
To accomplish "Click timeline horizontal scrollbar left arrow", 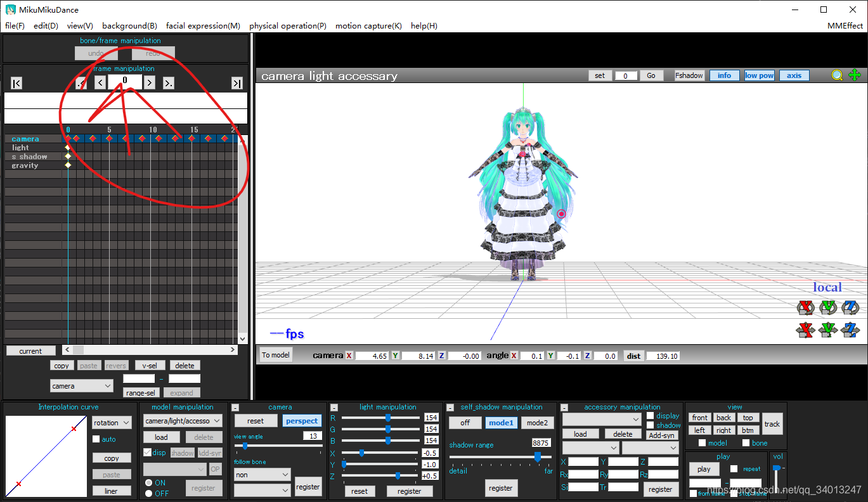I will [67, 350].
